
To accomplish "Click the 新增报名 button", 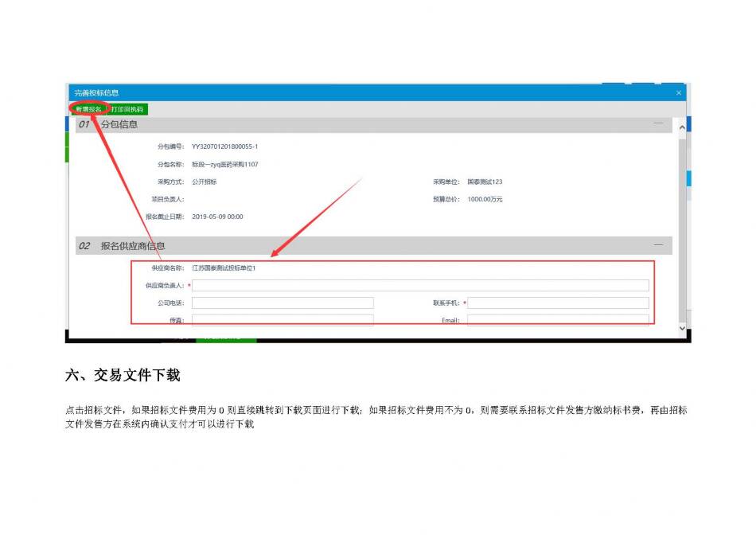I will coord(88,109).
